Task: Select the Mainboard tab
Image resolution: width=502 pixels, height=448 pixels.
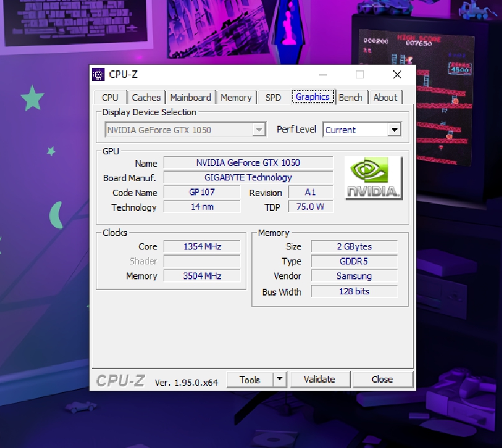Action: click(190, 98)
